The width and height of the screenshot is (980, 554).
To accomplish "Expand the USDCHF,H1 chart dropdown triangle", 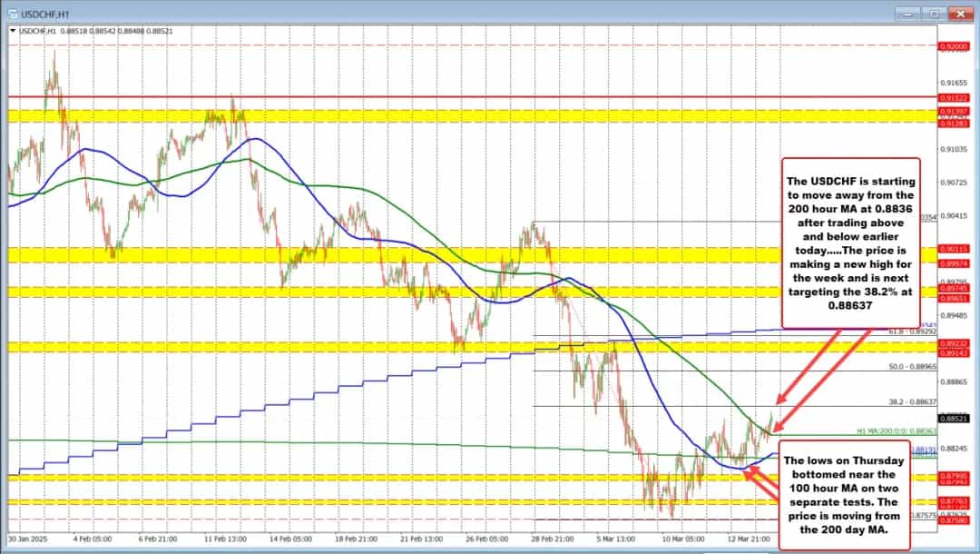I will pyautogui.click(x=11, y=30).
